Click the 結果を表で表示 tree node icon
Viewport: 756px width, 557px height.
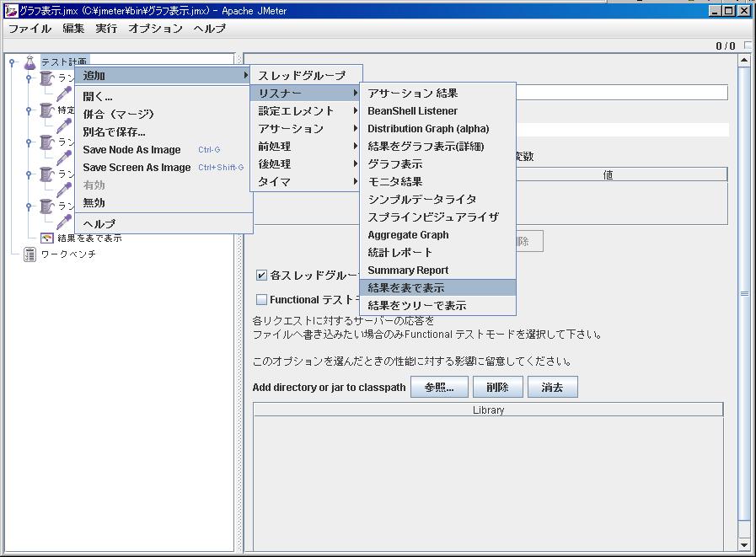click(x=46, y=238)
